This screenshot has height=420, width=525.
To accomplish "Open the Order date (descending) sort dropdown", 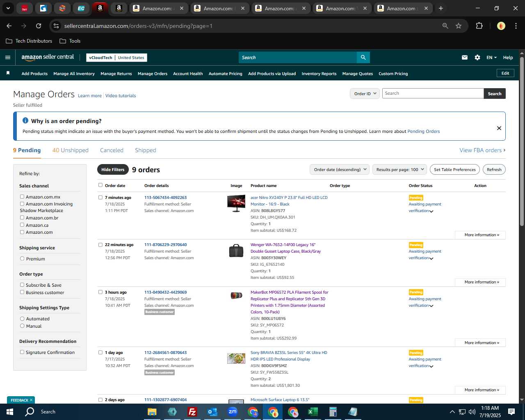I will 340,169.
